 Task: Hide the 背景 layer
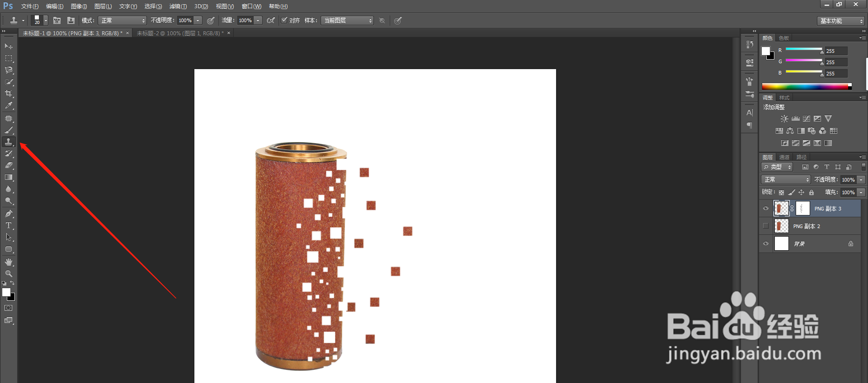(x=766, y=244)
